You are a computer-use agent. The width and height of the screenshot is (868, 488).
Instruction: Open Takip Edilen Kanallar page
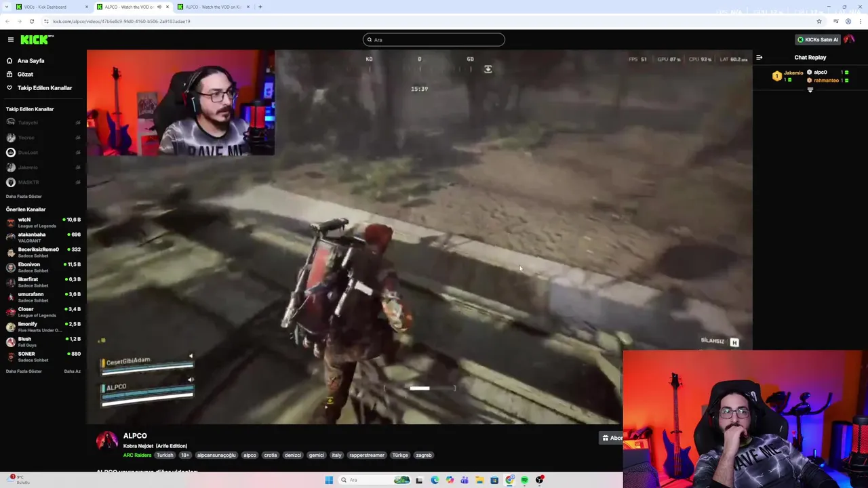point(45,88)
